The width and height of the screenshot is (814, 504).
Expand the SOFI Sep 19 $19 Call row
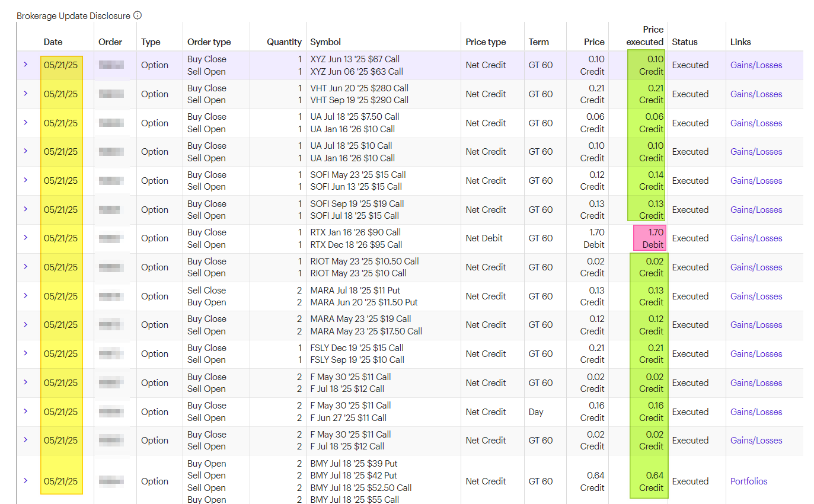[x=25, y=209]
